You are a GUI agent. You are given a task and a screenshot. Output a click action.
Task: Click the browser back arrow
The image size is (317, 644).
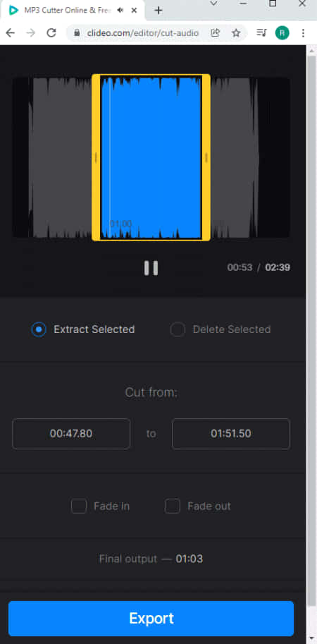[11, 33]
